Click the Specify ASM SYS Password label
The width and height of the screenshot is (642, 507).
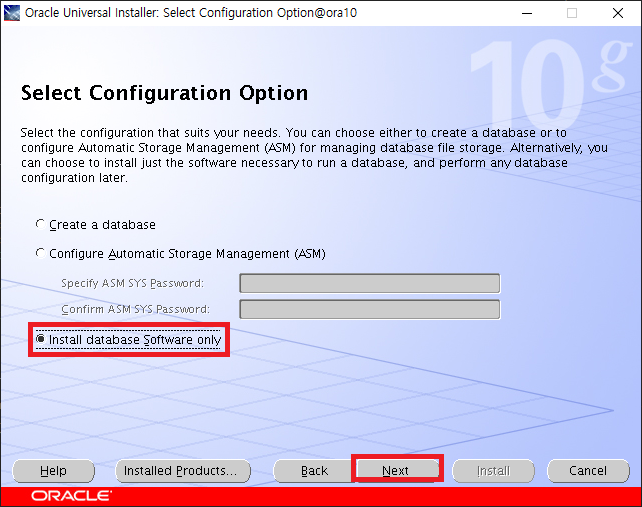tap(132, 283)
